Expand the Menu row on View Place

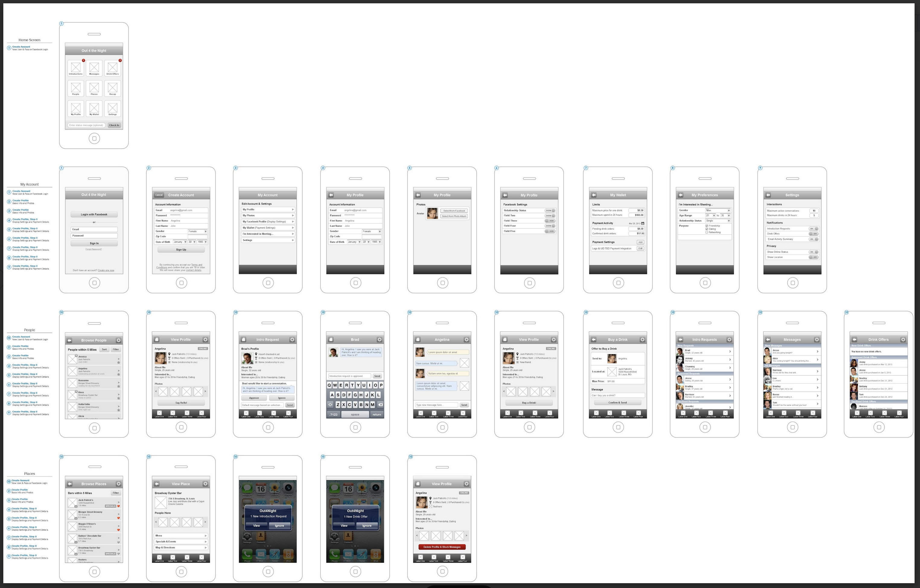181,536
